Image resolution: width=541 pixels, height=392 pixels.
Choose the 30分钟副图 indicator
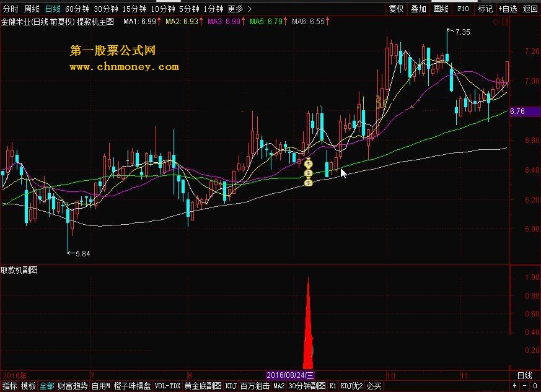point(307,386)
